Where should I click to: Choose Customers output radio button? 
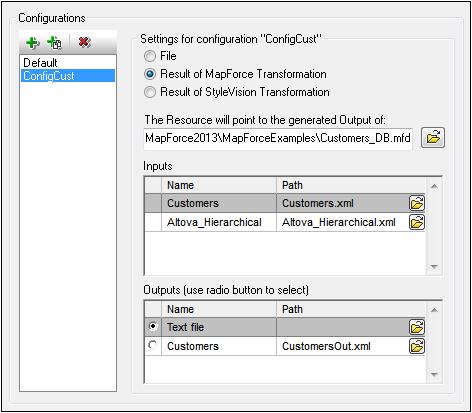coord(153,345)
